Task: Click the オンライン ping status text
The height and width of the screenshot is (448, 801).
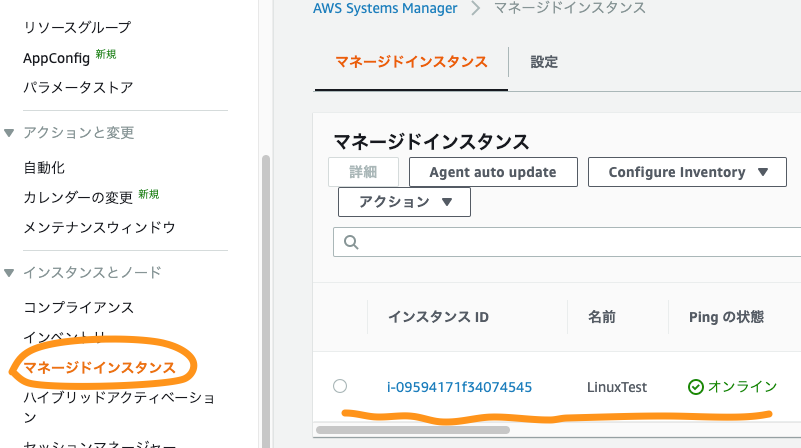Action: click(742, 387)
